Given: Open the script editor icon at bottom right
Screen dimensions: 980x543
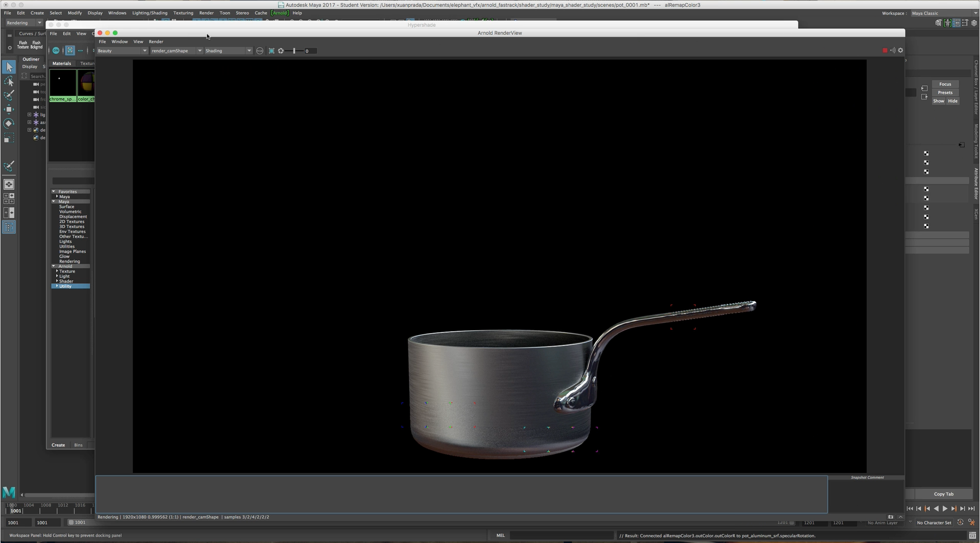Looking at the screenshot, I should 972,536.
